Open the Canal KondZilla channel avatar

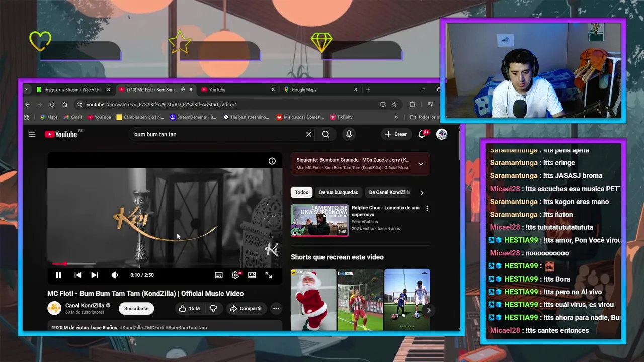click(x=54, y=308)
